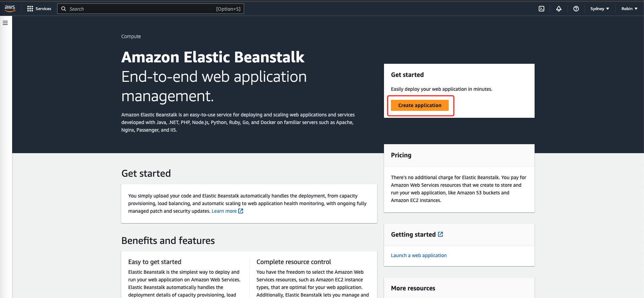Go to the AWS console home logo
This screenshot has width=644, height=298.
pyautogui.click(x=10, y=8)
